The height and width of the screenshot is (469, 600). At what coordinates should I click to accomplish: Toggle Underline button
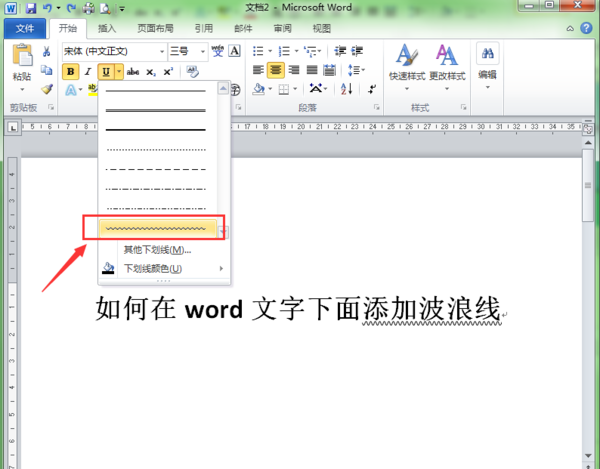(x=106, y=72)
